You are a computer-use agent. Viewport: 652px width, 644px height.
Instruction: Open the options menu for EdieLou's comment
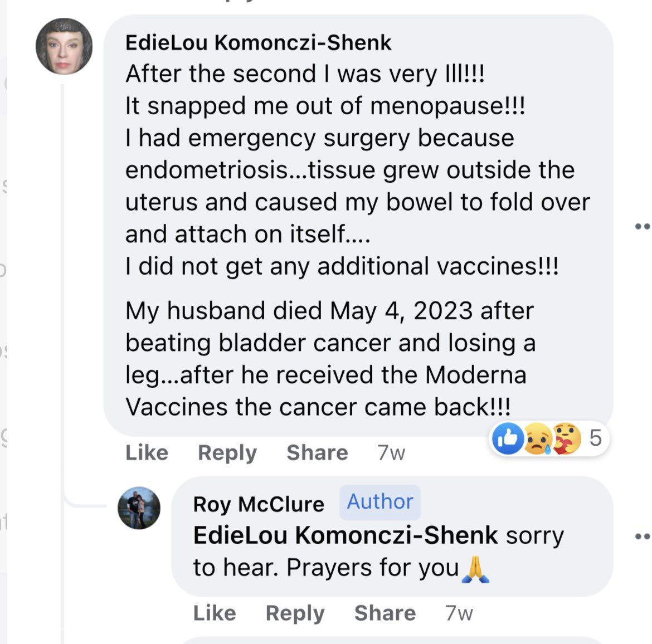pyautogui.click(x=643, y=226)
